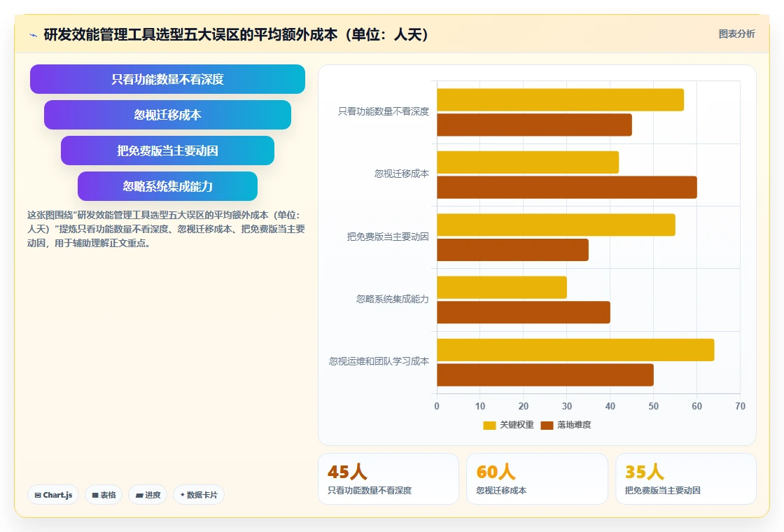The image size is (784, 532).
Task: Click the 45人 data card
Action: [x=388, y=479]
